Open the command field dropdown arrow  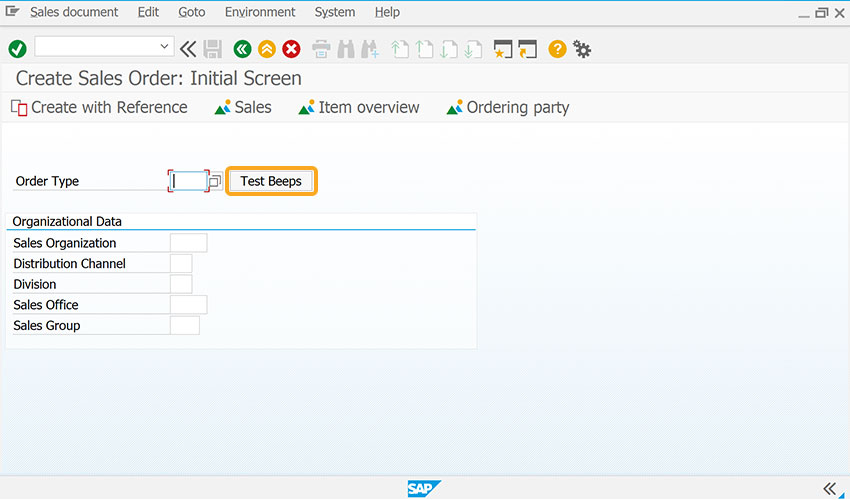[x=164, y=47]
